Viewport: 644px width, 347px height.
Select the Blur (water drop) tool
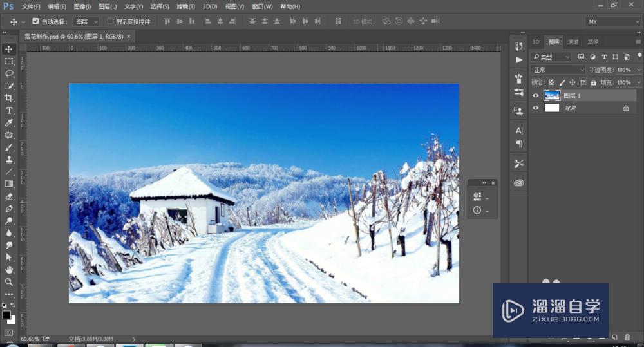point(8,233)
